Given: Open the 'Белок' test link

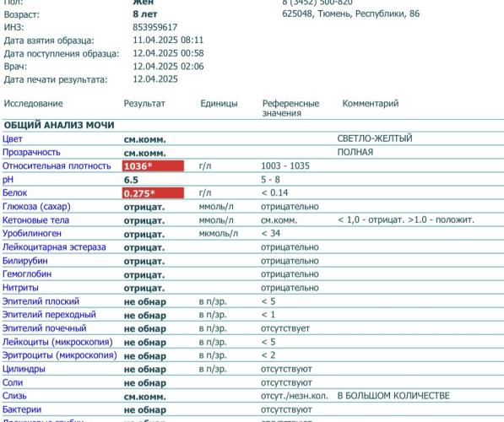Looking at the screenshot, I should 15,192.
